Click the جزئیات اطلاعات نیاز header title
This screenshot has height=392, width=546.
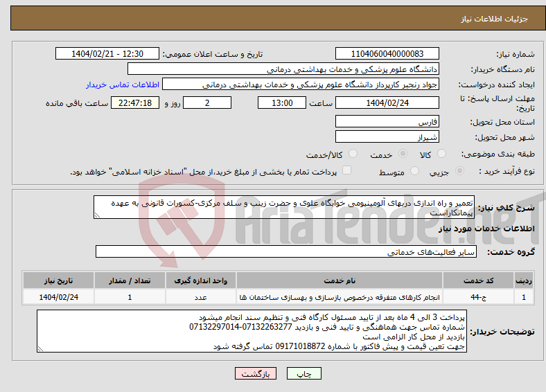(495, 19)
